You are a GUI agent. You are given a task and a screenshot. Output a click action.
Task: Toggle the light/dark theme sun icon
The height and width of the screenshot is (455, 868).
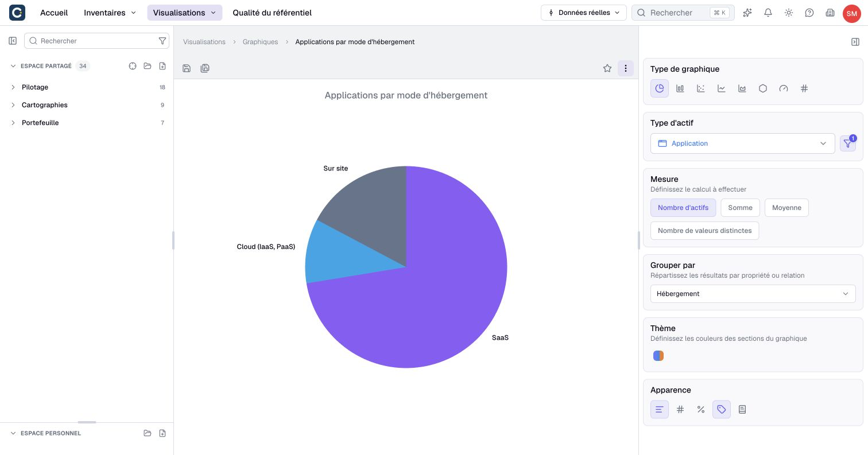(789, 13)
